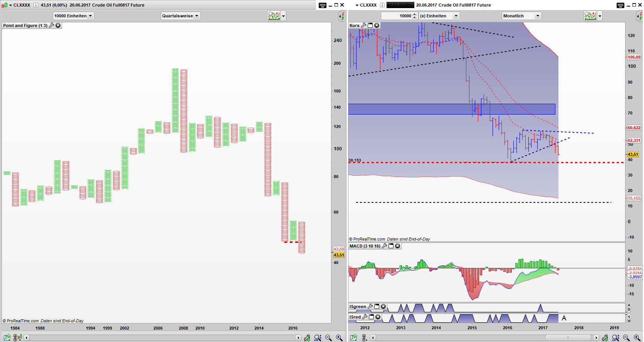
Task: Open the (x) Einheiten units selector
Action: [439, 16]
